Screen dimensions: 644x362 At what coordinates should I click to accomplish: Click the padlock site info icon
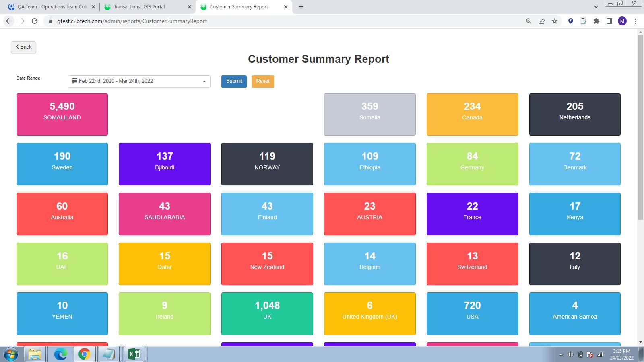[50, 21]
